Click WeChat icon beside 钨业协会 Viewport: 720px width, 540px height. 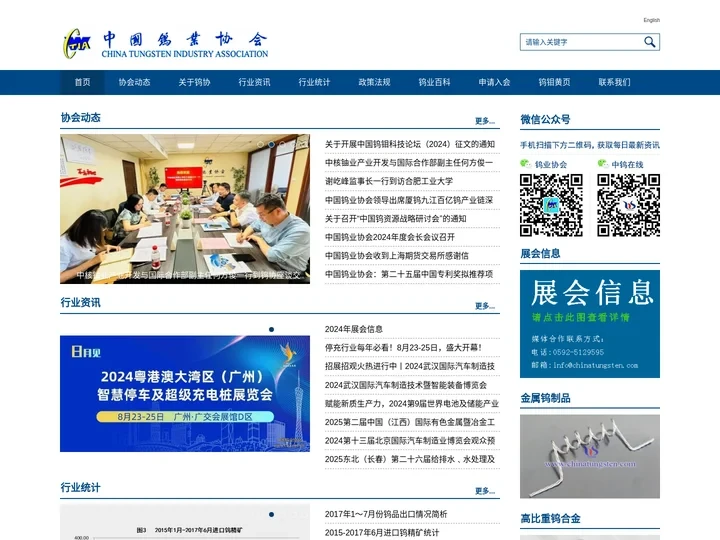click(x=526, y=163)
